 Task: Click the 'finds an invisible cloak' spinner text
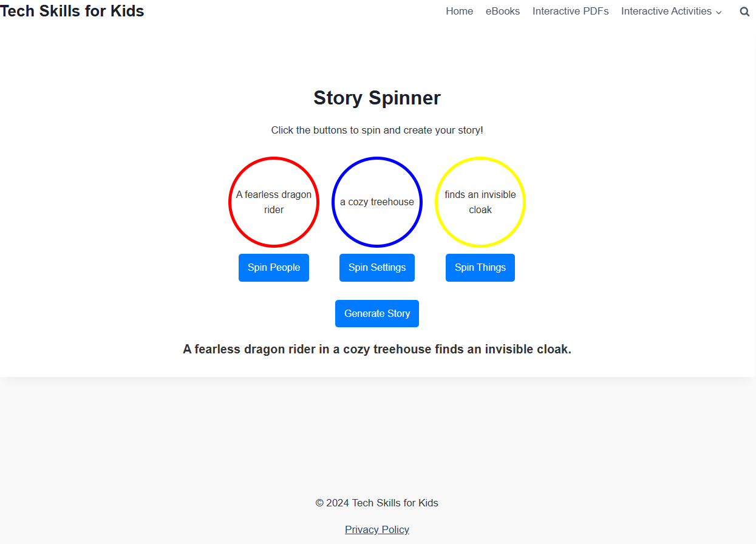coord(480,202)
